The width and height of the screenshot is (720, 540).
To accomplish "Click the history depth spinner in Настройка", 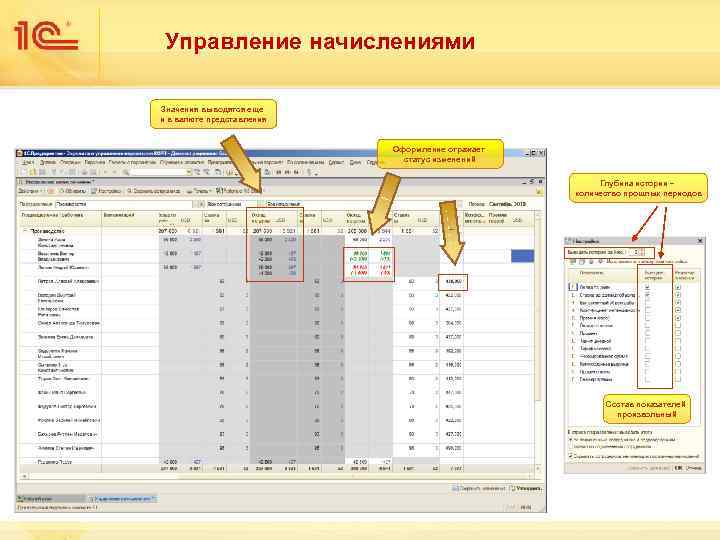I will [x=641, y=252].
